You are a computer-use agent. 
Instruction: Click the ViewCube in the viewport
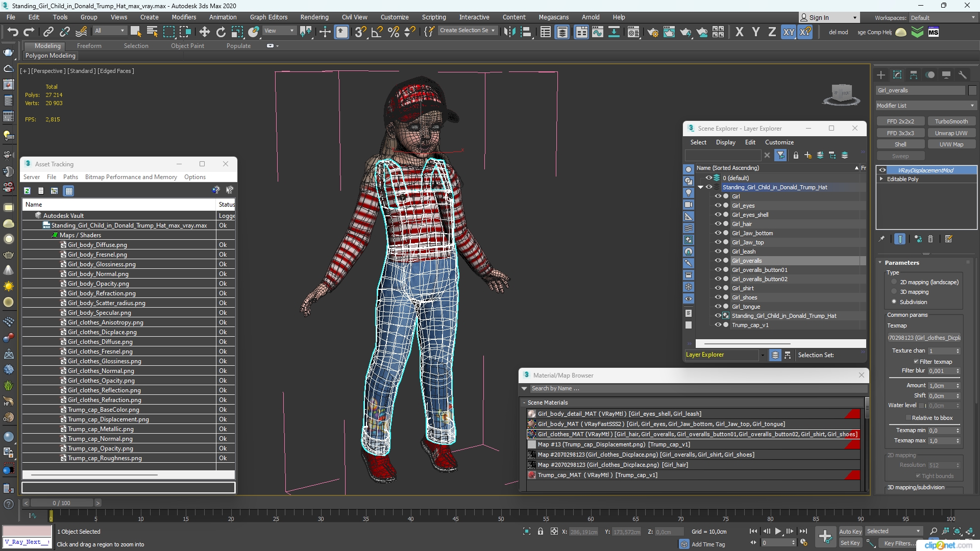click(841, 94)
